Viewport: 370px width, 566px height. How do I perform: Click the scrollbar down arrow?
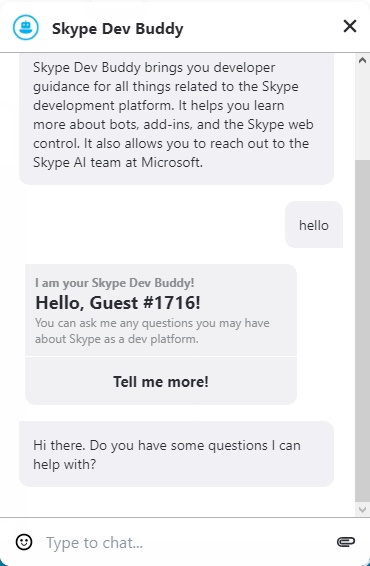point(362,509)
